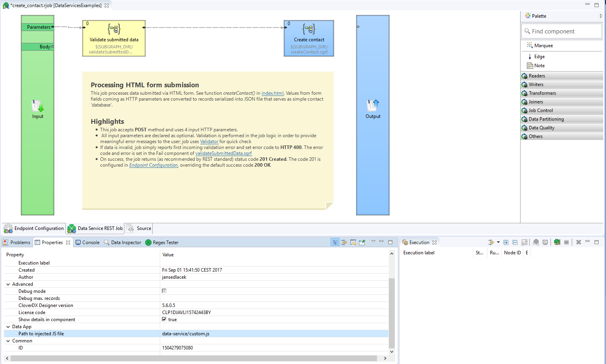Collapse the Data App property group
The height and width of the screenshot is (364, 606).
8,327
